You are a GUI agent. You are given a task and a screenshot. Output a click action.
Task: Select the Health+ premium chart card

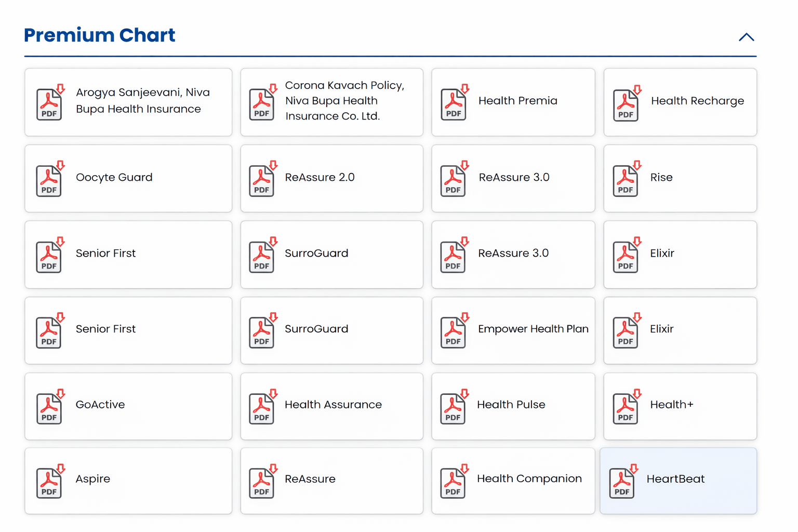(x=680, y=406)
